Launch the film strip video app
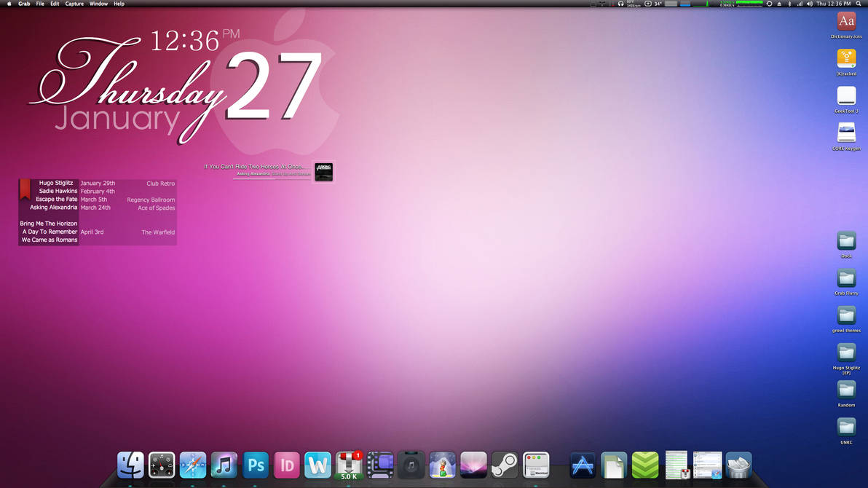868x488 pixels. point(380,465)
